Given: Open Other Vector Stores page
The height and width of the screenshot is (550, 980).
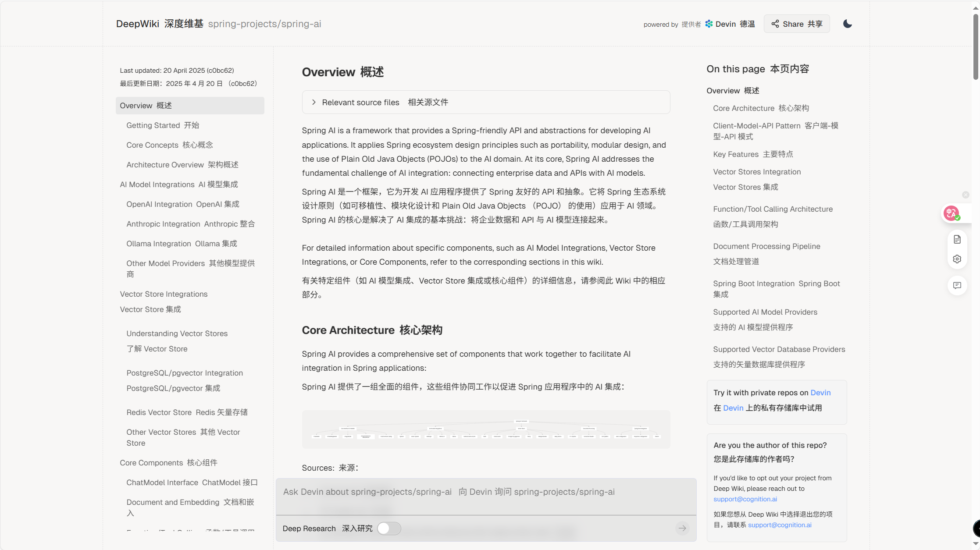Looking at the screenshot, I should (x=183, y=437).
